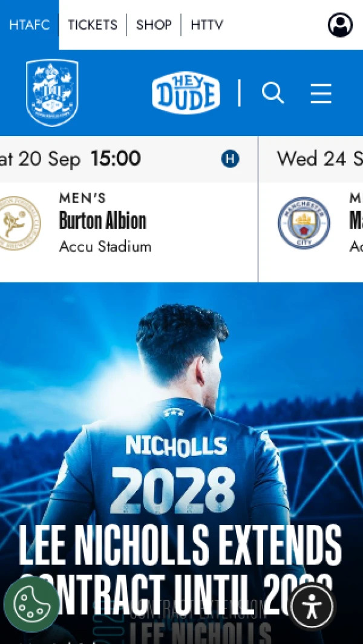Screen dimensions: 363x644
Task: Expand the hamburger navigation menu
Action: pos(321,93)
